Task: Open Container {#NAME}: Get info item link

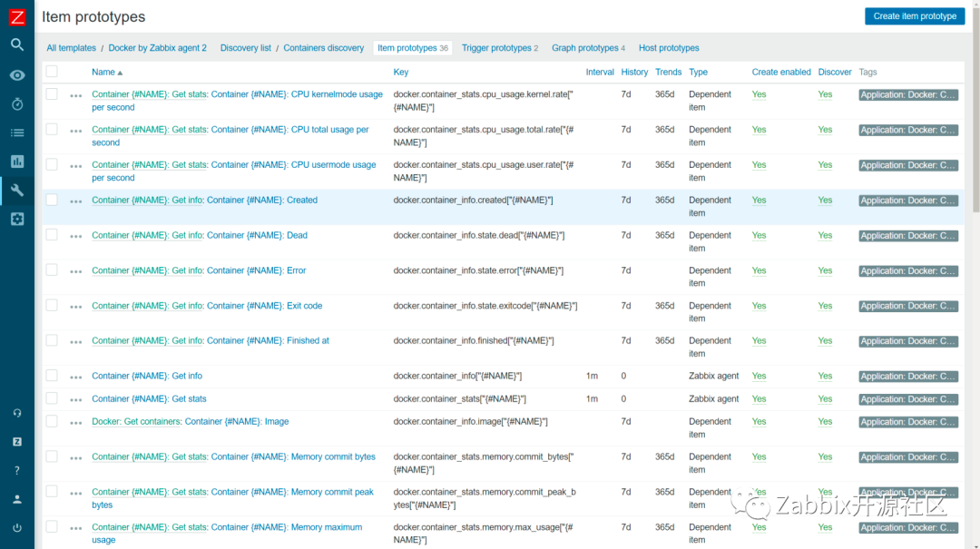Action: click(x=147, y=376)
